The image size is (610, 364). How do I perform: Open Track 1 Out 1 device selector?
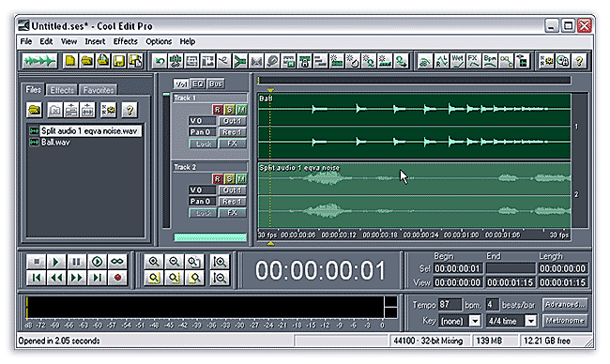point(232,121)
